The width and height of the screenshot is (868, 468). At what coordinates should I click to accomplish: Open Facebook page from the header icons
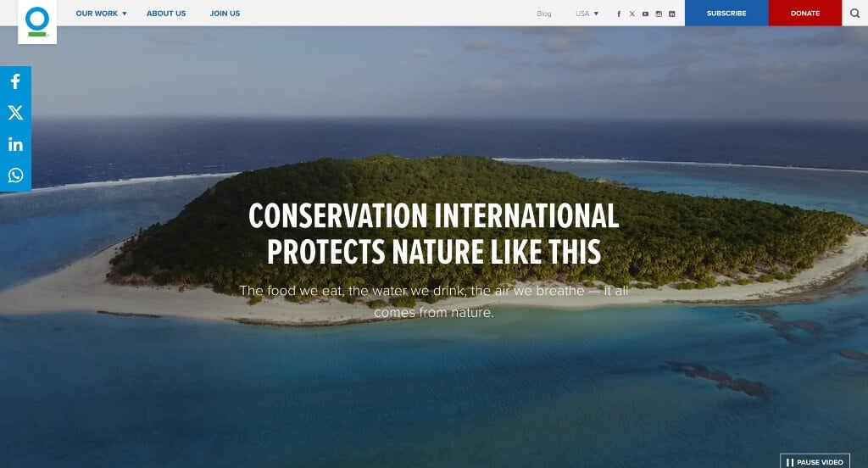point(619,14)
